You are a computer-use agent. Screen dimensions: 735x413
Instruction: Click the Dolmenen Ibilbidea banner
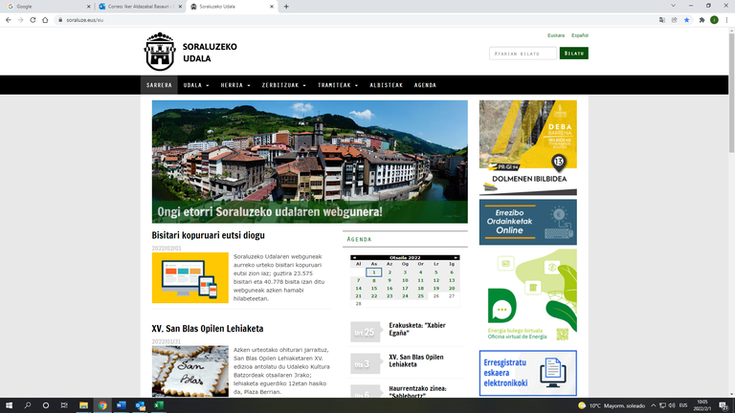pos(528,148)
